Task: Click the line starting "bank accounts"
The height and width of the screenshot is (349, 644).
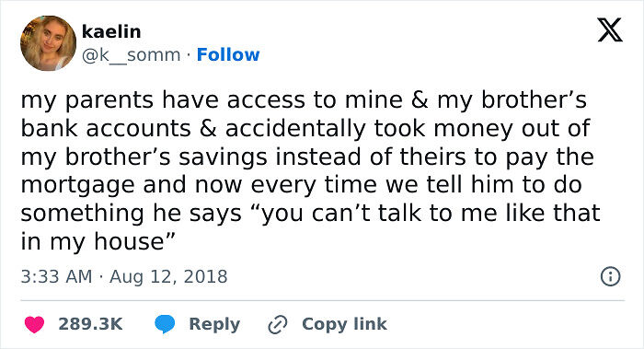Action: pyautogui.click(x=305, y=129)
